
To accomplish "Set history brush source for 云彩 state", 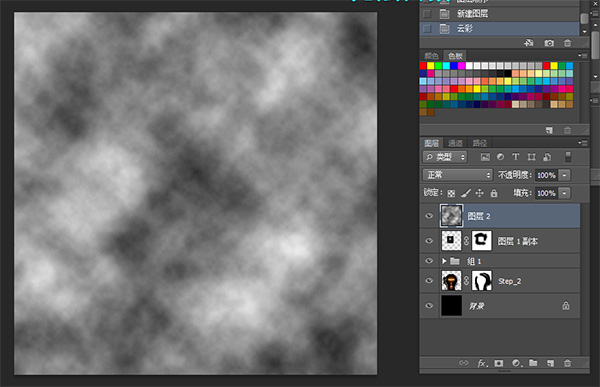I will (427, 29).
